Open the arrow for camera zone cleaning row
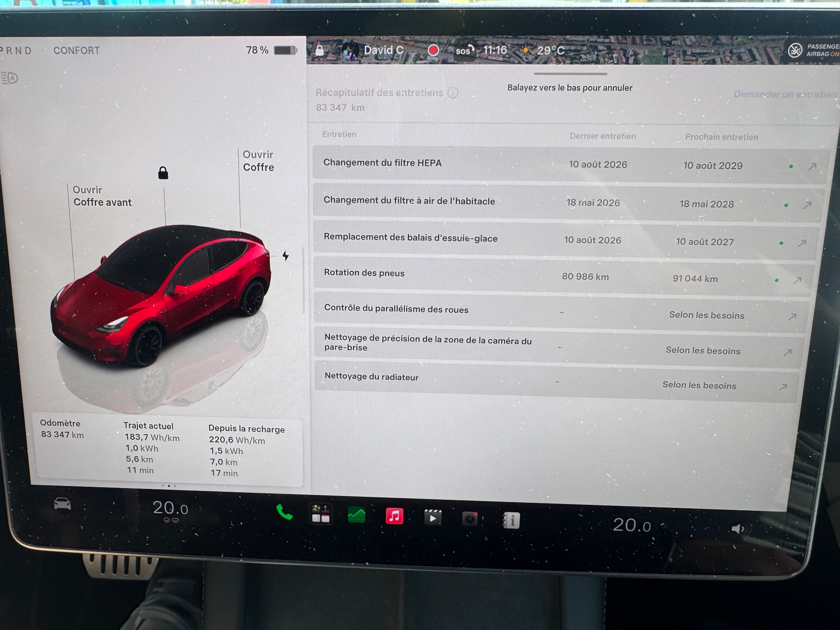 coord(787,352)
